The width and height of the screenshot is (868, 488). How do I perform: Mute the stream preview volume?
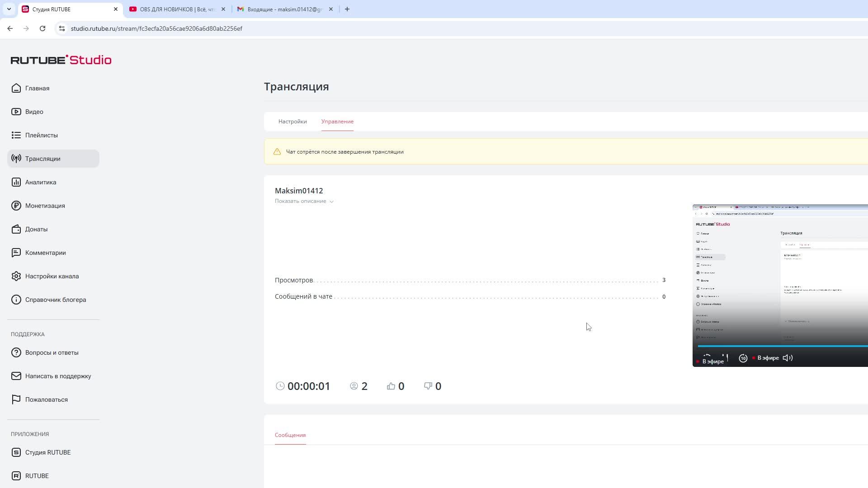tap(788, 358)
